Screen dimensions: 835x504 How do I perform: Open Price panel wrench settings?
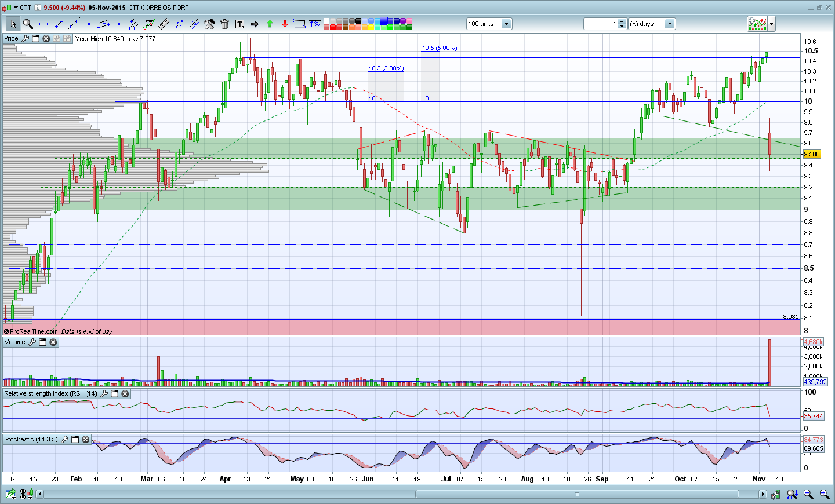pos(25,39)
